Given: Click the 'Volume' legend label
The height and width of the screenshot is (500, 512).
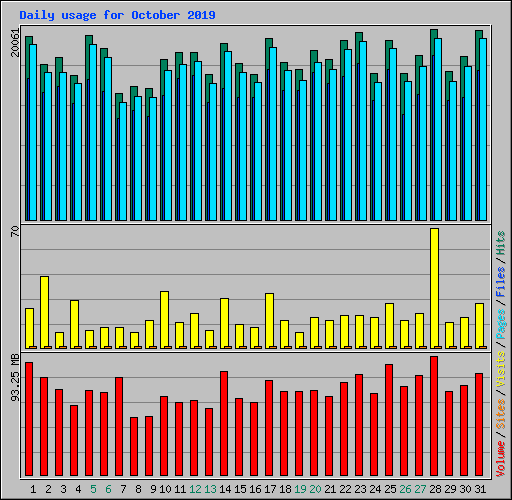Looking at the screenshot, I should pyautogui.click(x=500, y=459).
